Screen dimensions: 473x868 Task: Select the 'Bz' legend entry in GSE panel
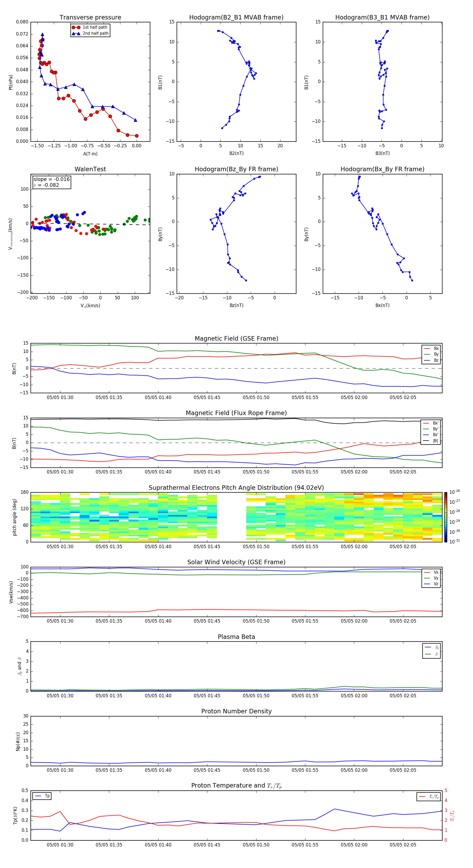click(431, 360)
